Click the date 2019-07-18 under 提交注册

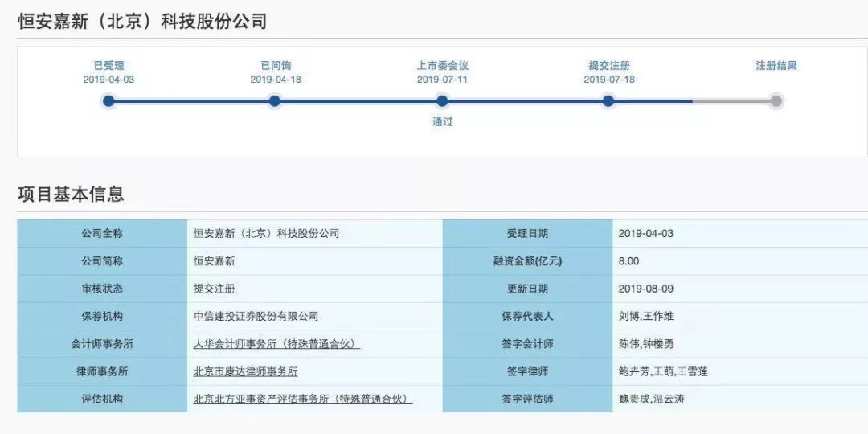click(x=609, y=80)
